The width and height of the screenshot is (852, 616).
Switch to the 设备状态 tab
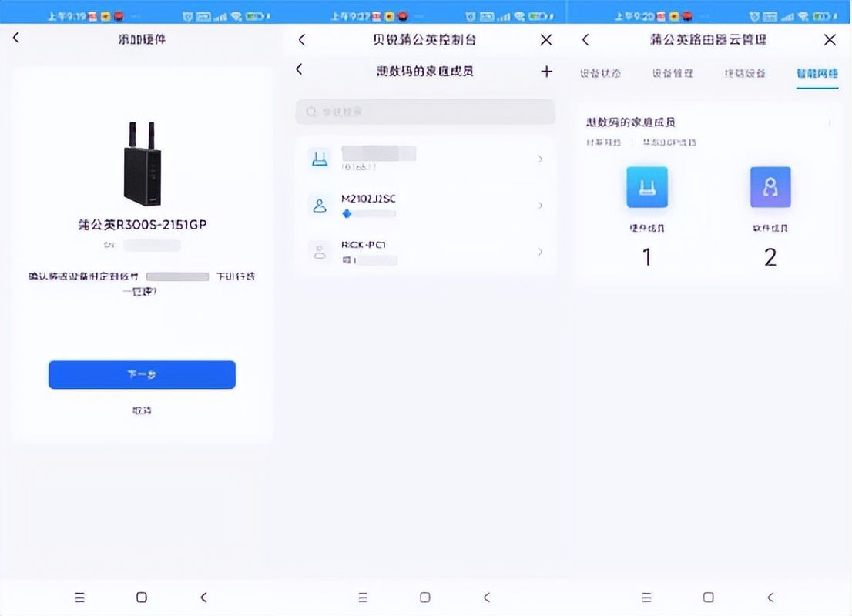coord(600,73)
